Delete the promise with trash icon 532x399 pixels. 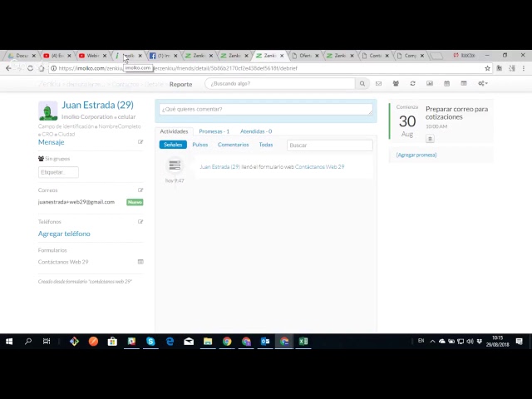click(430, 139)
